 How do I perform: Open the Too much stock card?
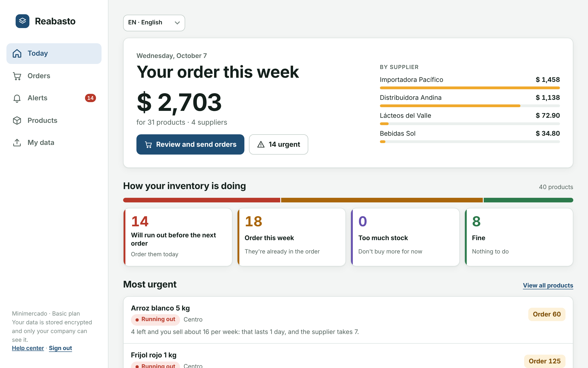pos(405,237)
